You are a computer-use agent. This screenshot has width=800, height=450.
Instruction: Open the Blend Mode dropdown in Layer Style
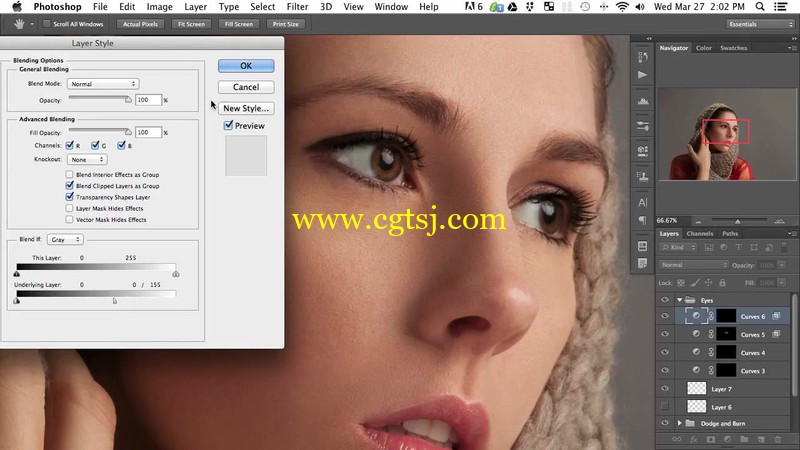click(103, 84)
